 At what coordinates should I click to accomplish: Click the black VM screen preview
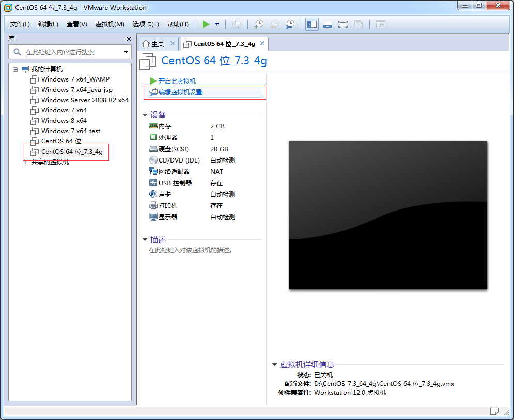[x=387, y=215]
